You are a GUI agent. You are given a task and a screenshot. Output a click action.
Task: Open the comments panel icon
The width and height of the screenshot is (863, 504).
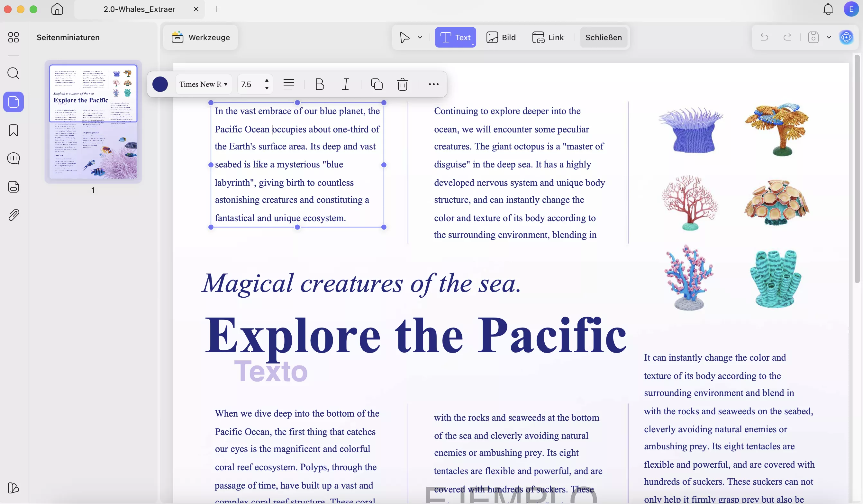[x=14, y=158]
